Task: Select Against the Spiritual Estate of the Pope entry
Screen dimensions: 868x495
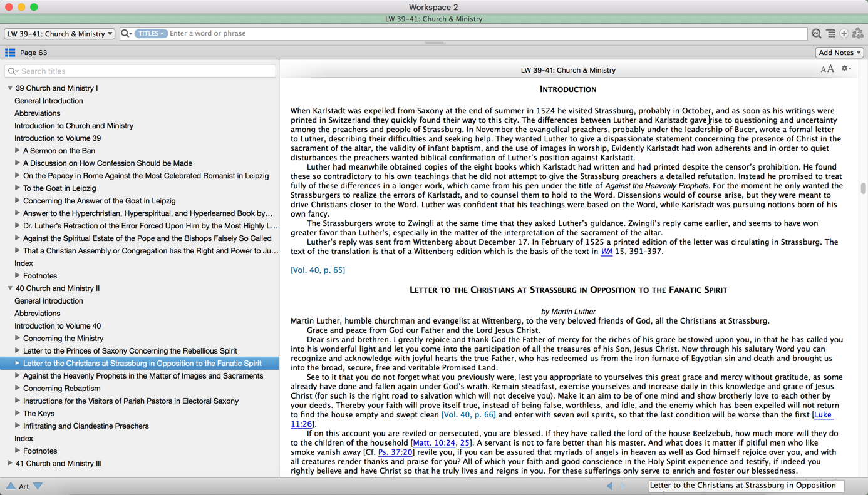Action: (x=147, y=238)
